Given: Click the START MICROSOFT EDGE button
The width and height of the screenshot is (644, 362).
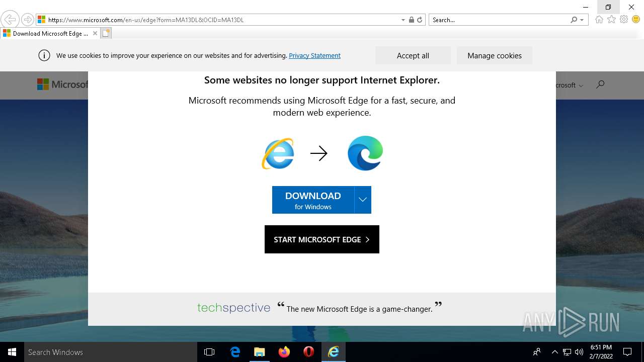Looking at the screenshot, I should [x=322, y=239].
